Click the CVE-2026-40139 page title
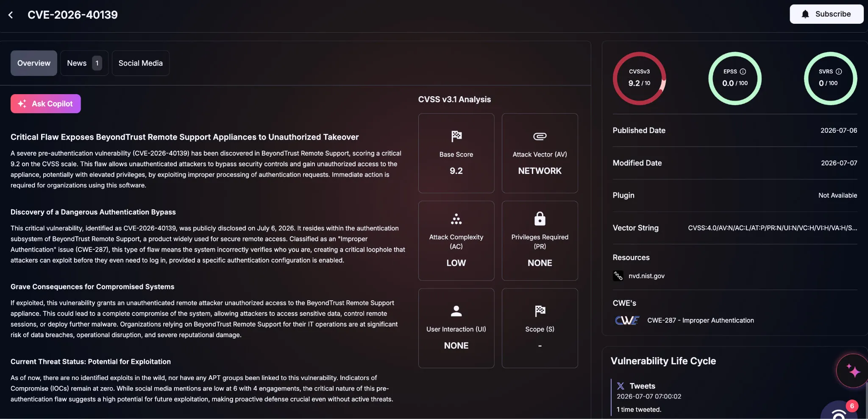The height and width of the screenshot is (419, 868). click(x=72, y=15)
